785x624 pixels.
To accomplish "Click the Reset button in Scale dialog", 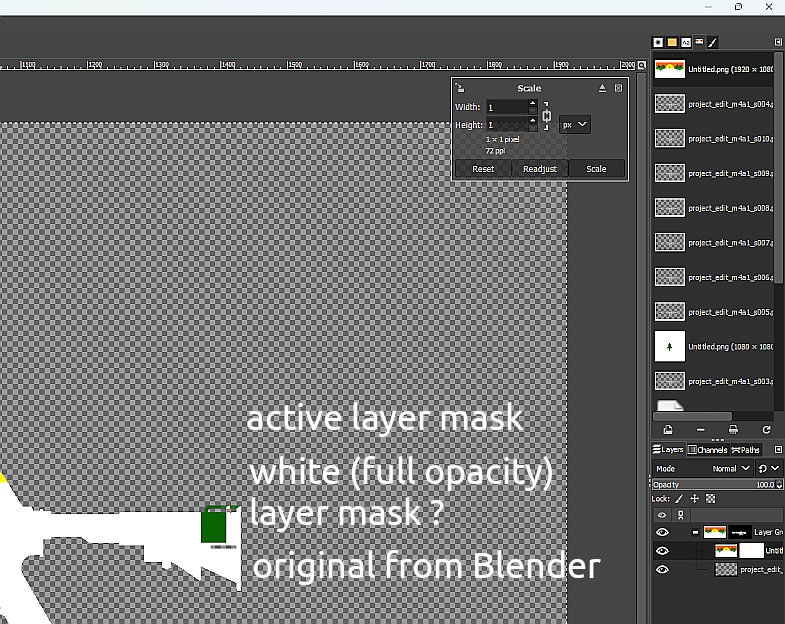I will pyautogui.click(x=483, y=169).
